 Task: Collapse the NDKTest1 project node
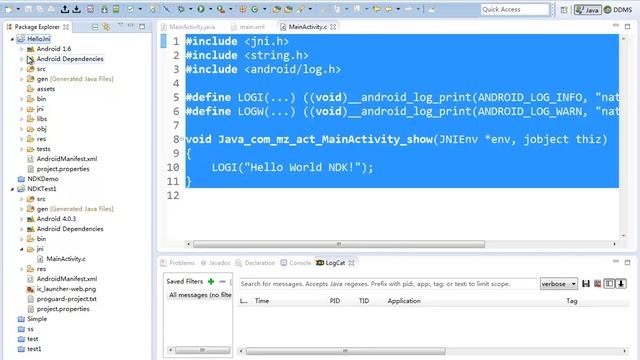pyautogui.click(x=12, y=189)
